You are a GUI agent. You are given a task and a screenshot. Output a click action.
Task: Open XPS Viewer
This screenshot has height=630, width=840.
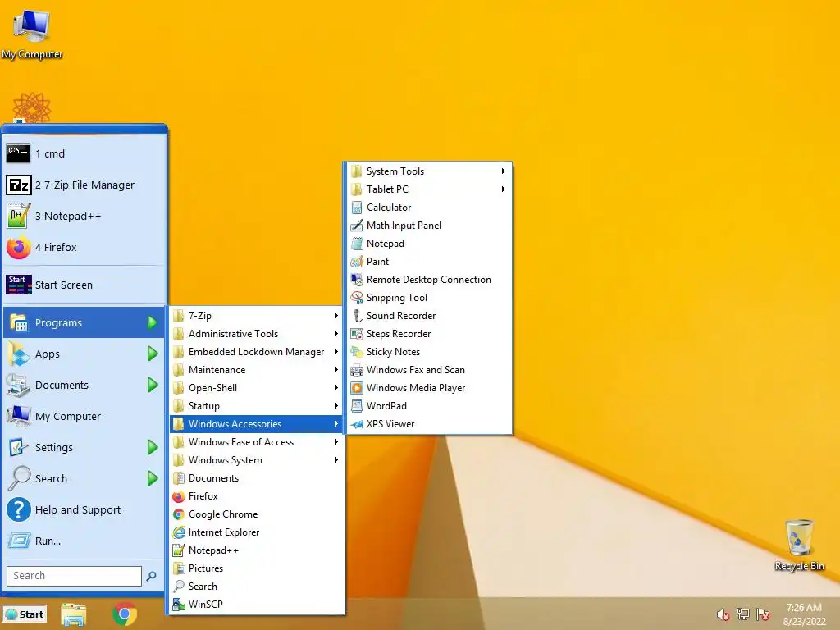428,424
